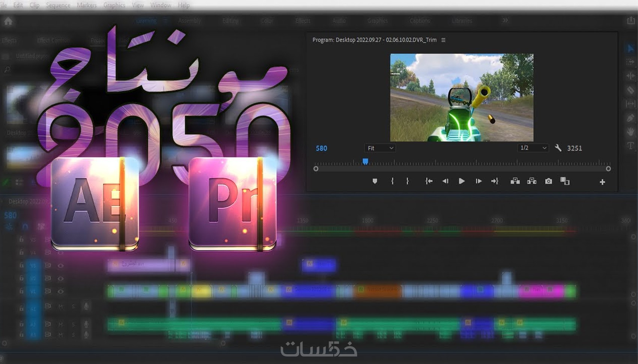Open the Program monitor button editor plus
The image size is (638, 364).
click(x=602, y=182)
